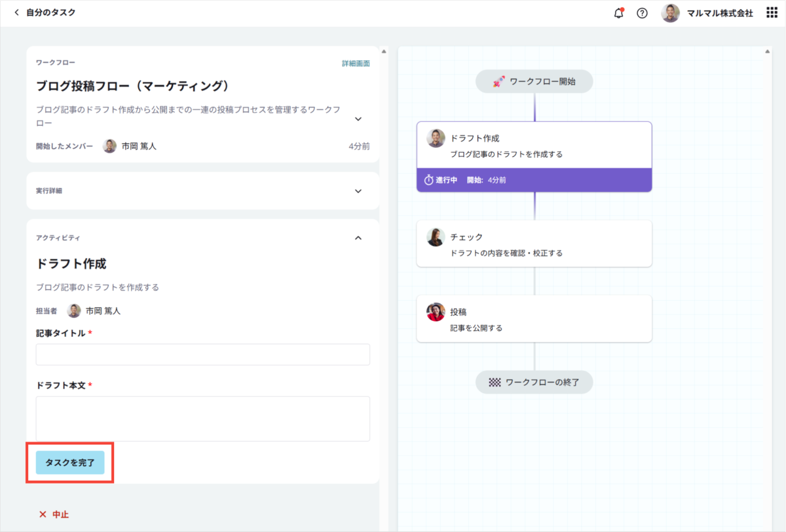
Task: Focus the ドラフト本文 text area
Action: coord(203,419)
